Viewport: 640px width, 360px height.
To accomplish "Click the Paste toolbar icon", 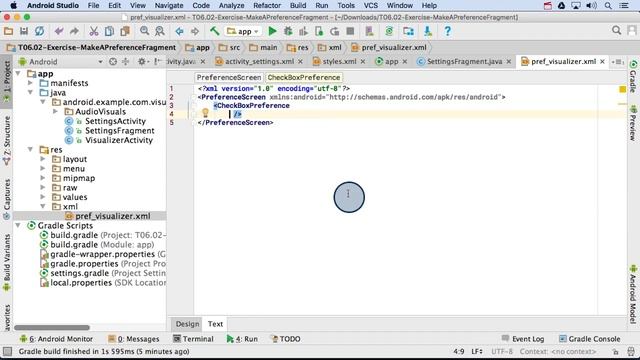I will (124, 31).
